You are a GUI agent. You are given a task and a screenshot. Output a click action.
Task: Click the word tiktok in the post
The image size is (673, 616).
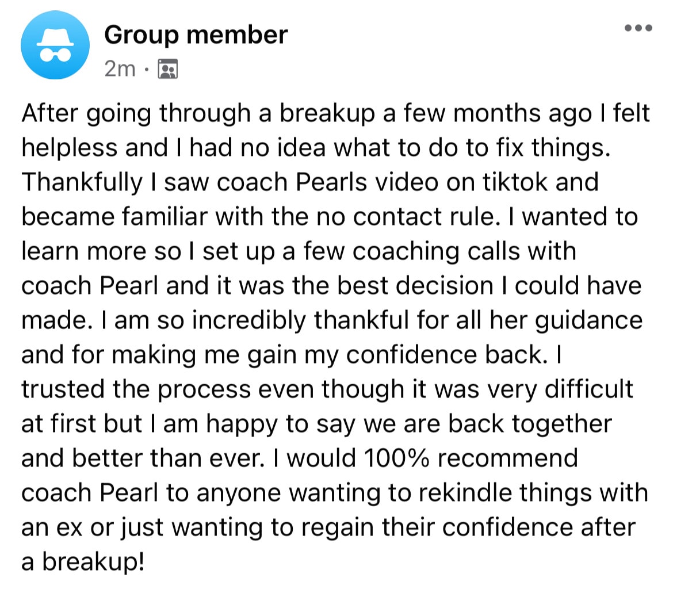pos(515,182)
